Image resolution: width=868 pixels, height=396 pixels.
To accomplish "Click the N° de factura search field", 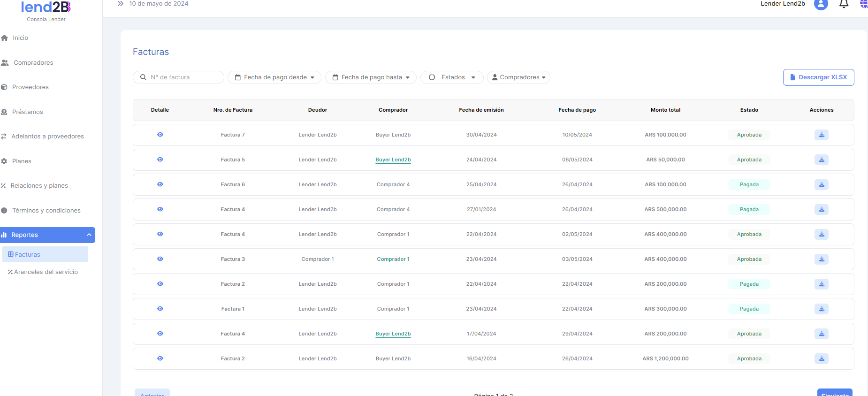I will pyautogui.click(x=183, y=77).
